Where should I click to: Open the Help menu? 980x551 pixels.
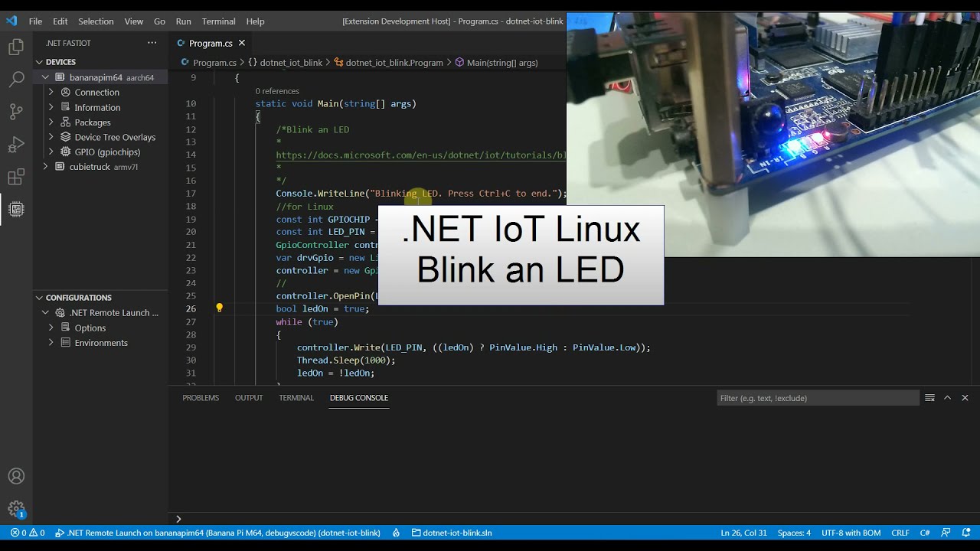pos(255,21)
